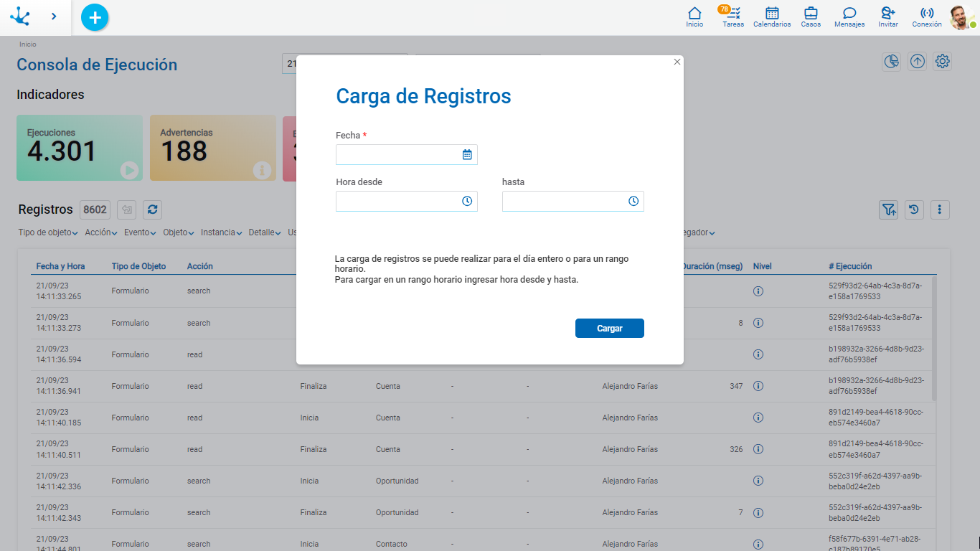980x551 pixels.
Task: Open the Consola settings gear
Action: (x=942, y=62)
